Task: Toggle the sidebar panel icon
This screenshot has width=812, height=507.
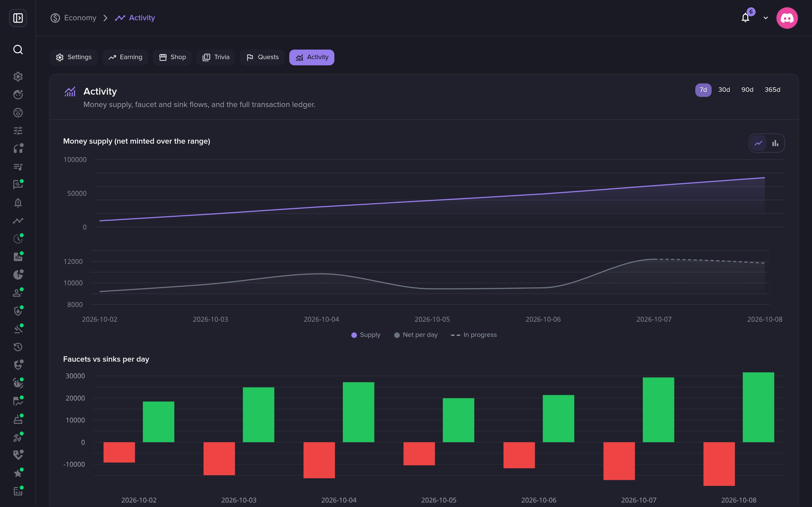Action: tap(18, 18)
